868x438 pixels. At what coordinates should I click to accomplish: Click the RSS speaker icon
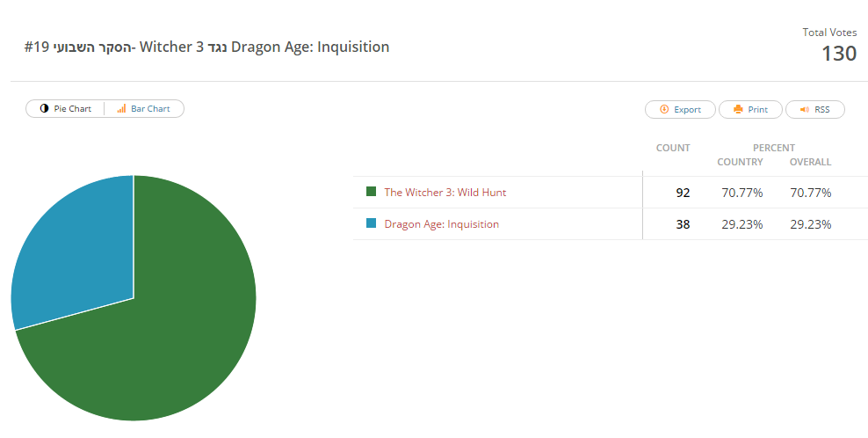[x=805, y=109]
